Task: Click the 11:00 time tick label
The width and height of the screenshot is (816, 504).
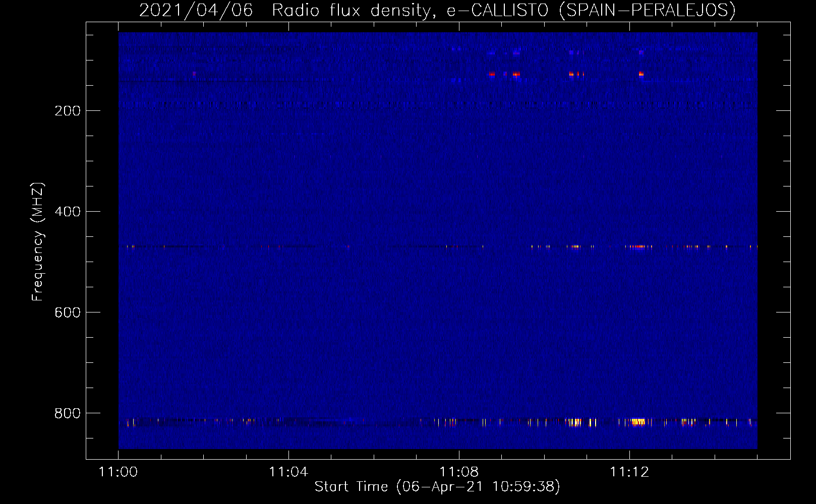Action: coord(118,472)
